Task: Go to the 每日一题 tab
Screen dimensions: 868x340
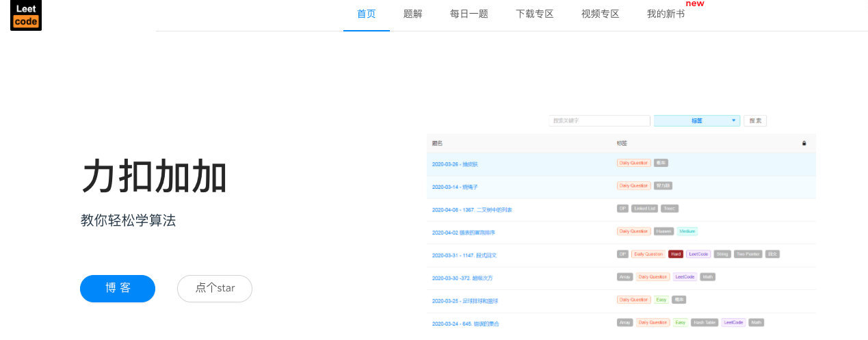Action: (x=469, y=14)
